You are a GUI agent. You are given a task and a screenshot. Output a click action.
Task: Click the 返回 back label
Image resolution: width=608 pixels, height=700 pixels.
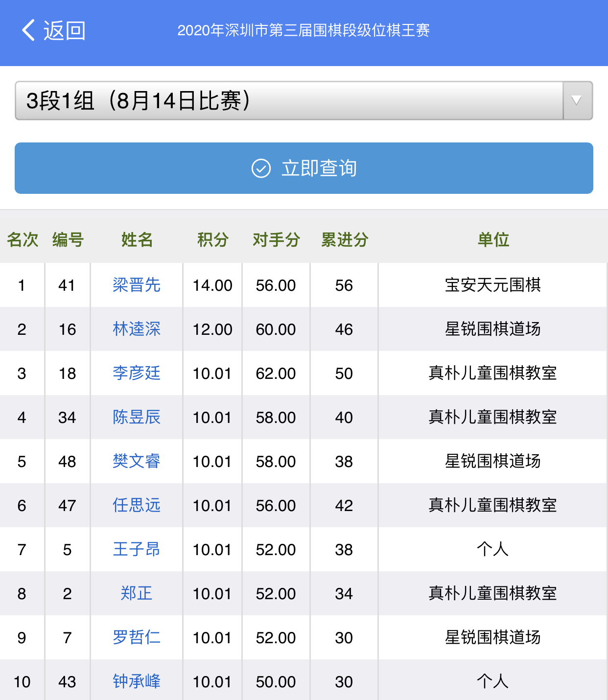[65, 31]
